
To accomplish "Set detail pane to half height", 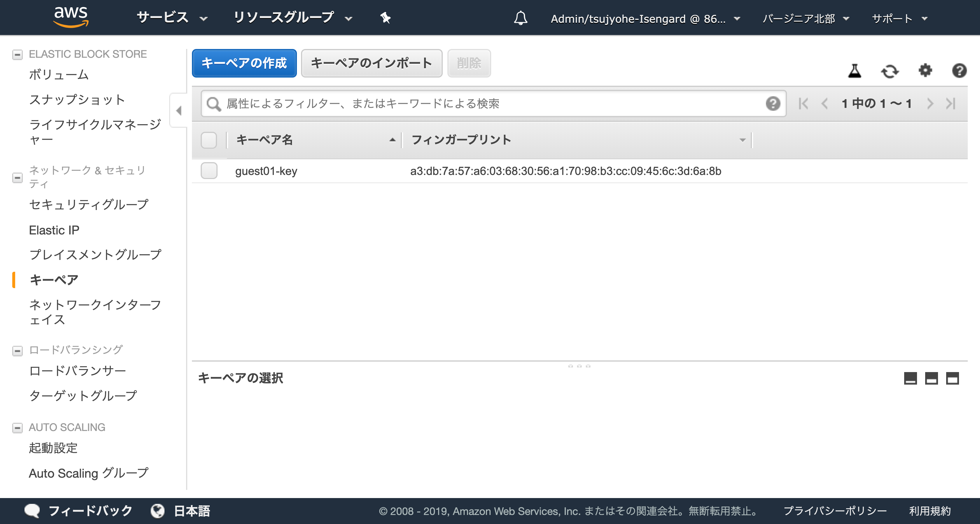I will coord(931,378).
